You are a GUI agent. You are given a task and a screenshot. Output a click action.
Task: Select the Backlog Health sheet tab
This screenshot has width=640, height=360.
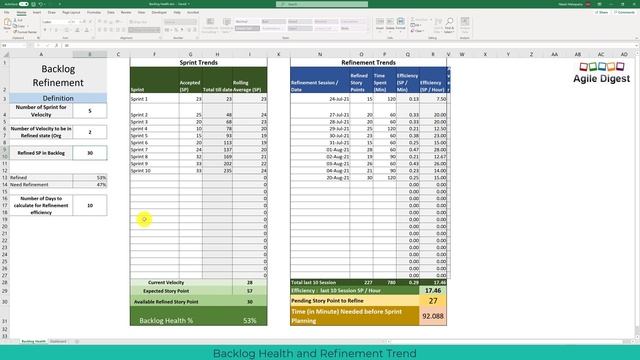click(33, 341)
